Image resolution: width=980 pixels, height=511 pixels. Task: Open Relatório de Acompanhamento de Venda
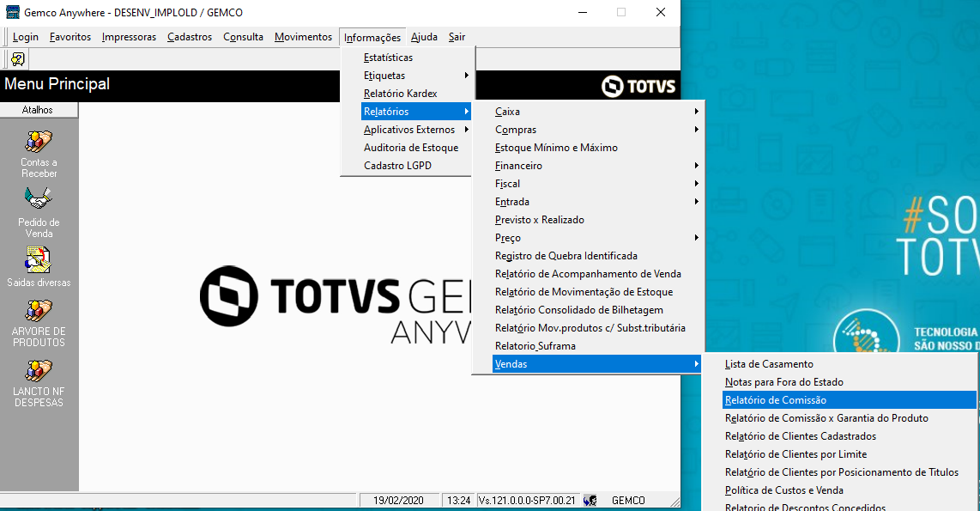(x=588, y=274)
